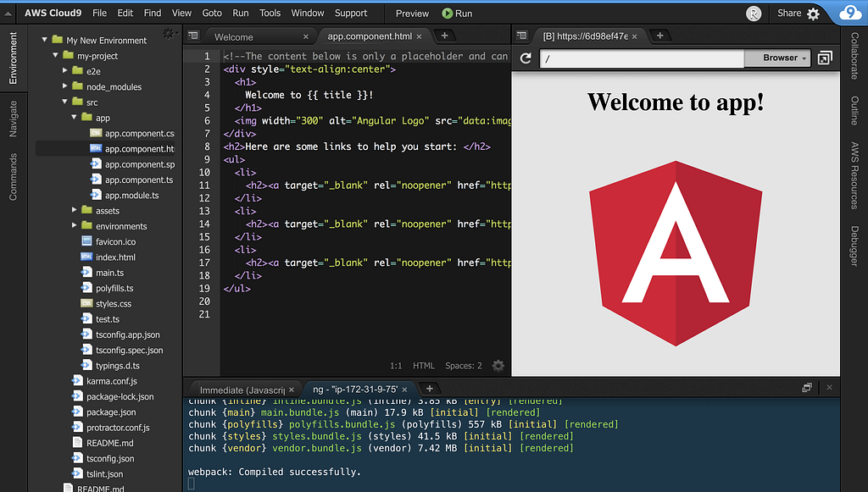Click the preview URL address field
Viewport: 868px width, 492px height.
641,58
